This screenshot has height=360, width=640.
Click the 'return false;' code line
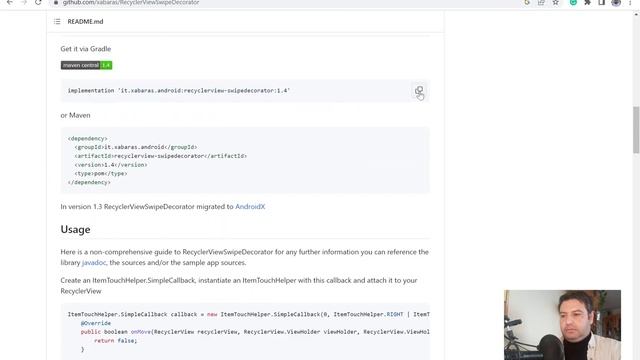pyautogui.click(x=116, y=340)
